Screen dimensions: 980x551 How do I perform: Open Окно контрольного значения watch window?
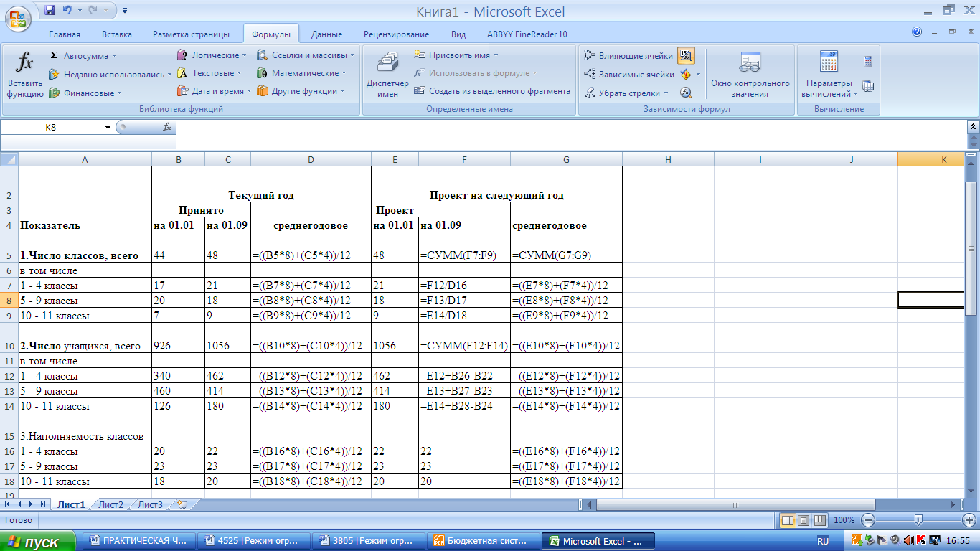pyautogui.click(x=750, y=75)
